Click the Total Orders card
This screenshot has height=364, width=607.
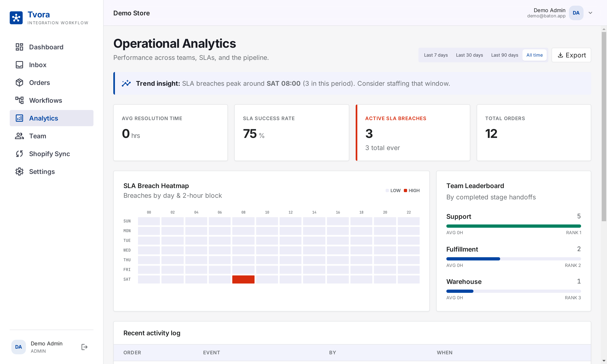tap(534, 133)
